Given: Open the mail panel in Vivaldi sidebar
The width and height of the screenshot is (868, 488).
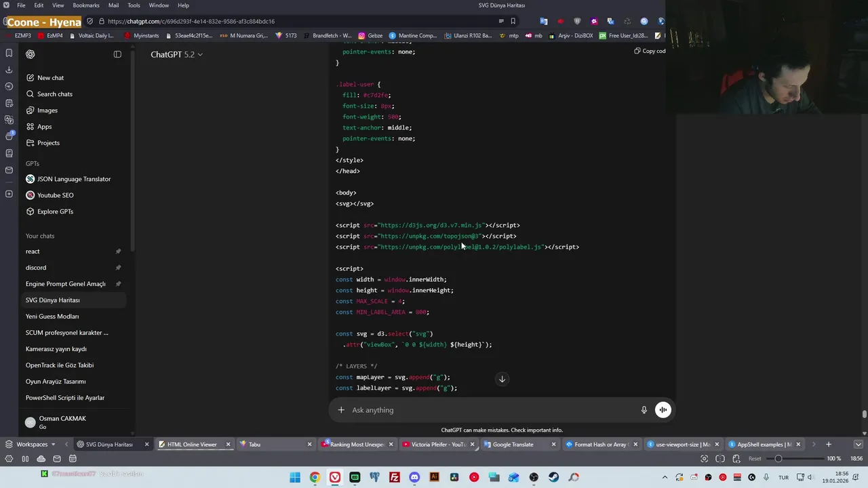Looking at the screenshot, I should (9, 170).
